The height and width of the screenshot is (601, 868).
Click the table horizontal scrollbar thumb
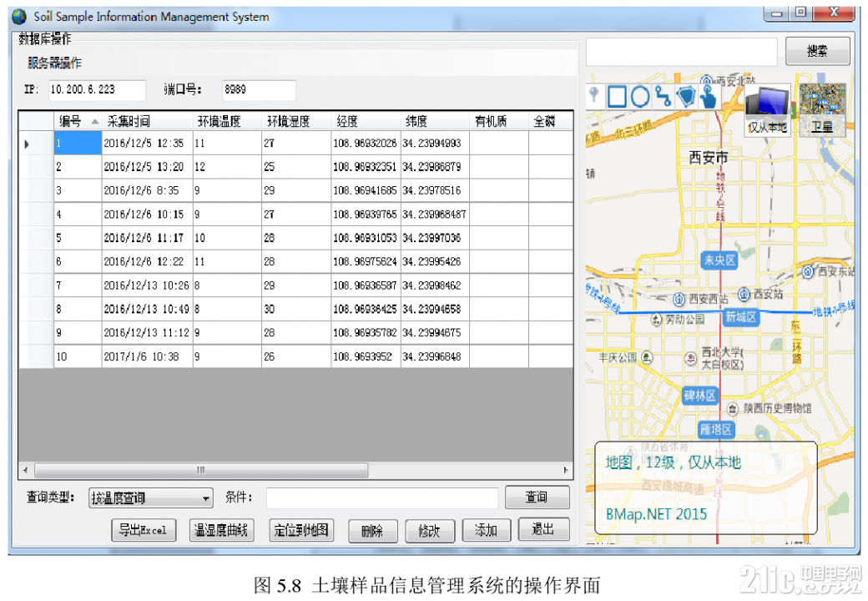201,471
